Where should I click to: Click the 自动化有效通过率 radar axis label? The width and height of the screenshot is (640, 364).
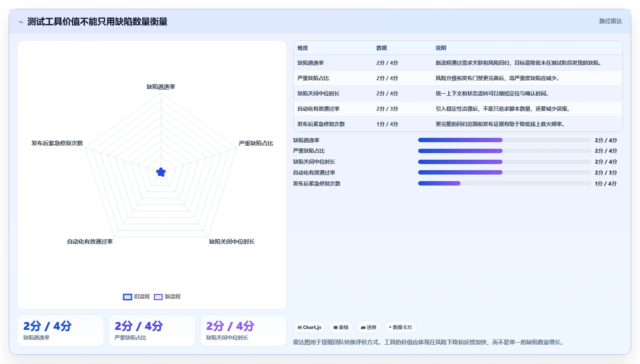[x=90, y=241]
